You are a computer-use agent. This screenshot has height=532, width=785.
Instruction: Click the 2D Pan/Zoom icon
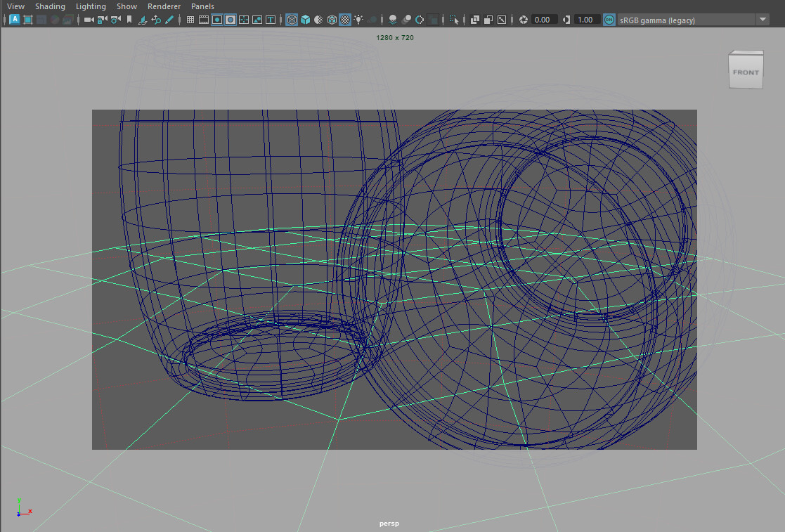point(155,20)
